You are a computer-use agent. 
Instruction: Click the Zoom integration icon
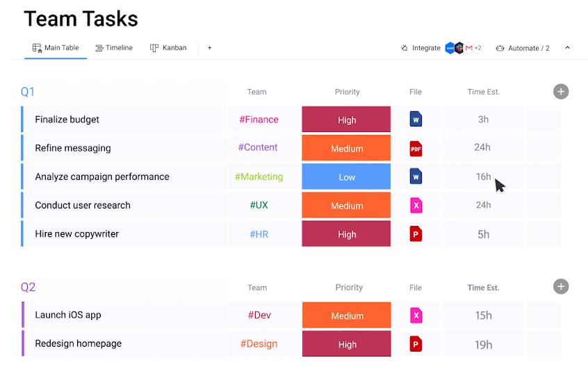[450, 48]
